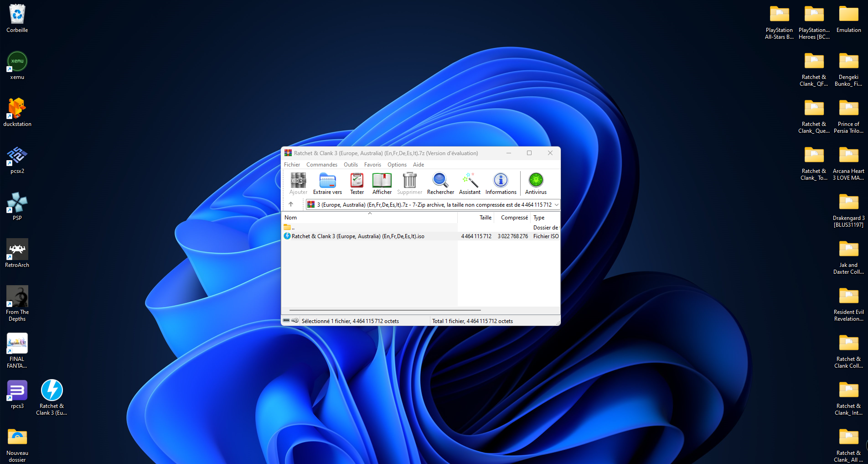The image size is (868, 464).
Task: Select the rpcs3 desktop shortcut
Action: tap(17, 395)
